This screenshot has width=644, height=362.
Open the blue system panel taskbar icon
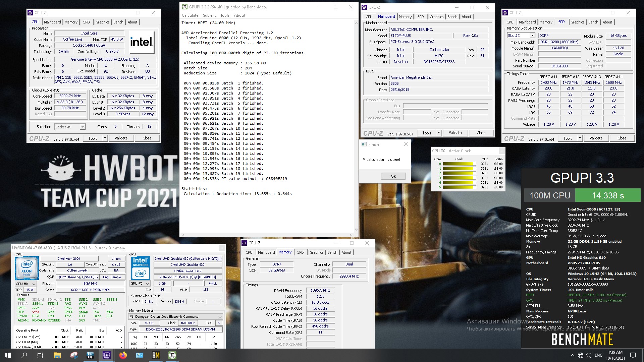[x=140, y=355]
